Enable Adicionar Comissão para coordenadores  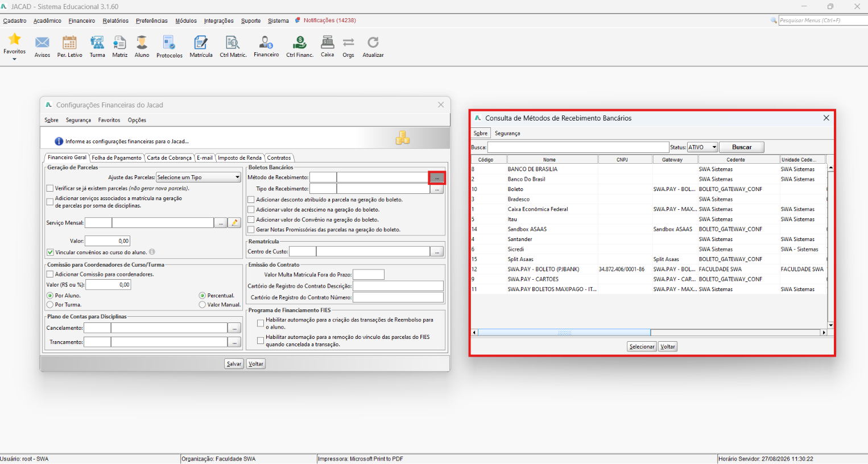pyautogui.click(x=50, y=274)
